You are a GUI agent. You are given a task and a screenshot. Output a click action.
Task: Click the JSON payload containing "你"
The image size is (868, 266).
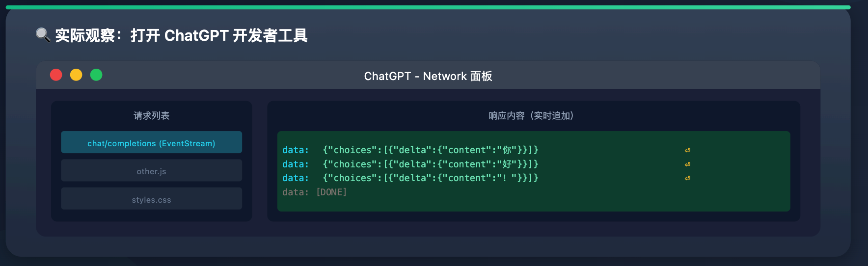coord(431,150)
